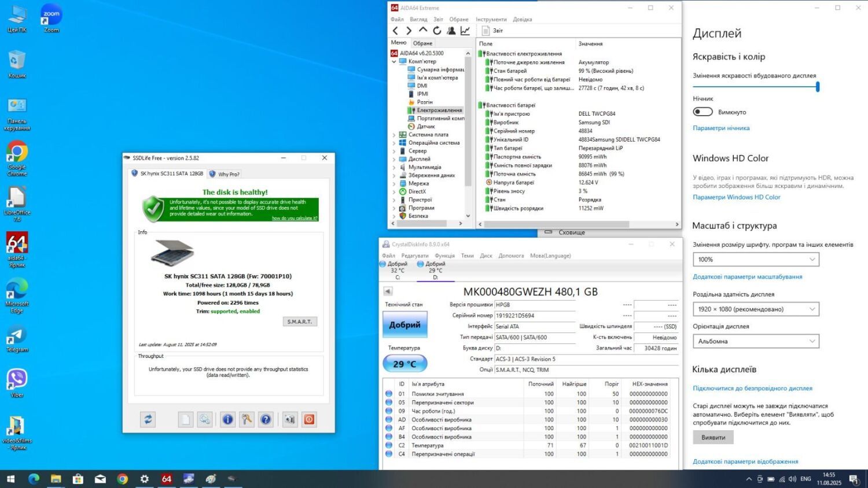The height and width of the screenshot is (488, 868).
Task: Click the AIDA64 back arrow icon
Action: [x=395, y=31]
